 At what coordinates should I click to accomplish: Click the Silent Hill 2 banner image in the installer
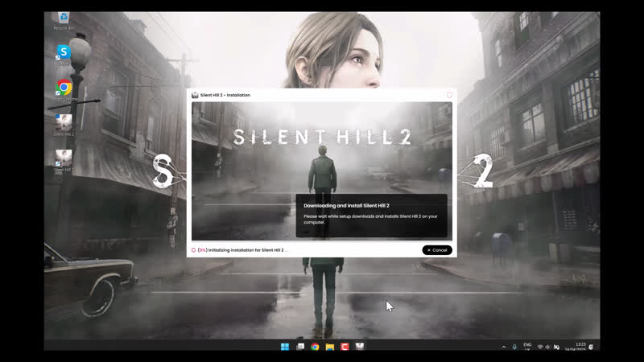pyautogui.click(x=321, y=171)
